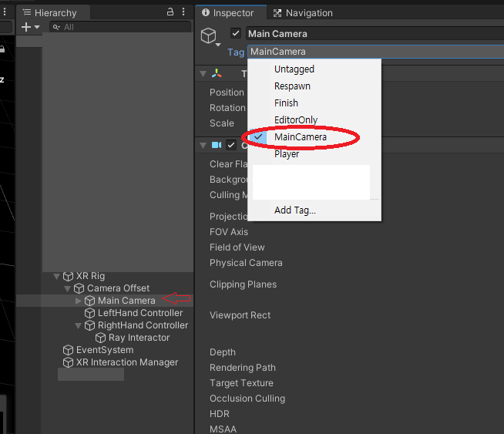Image resolution: width=504 pixels, height=434 pixels.
Task: Click the Rotation label in Transform
Action: pyautogui.click(x=227, y=108)
